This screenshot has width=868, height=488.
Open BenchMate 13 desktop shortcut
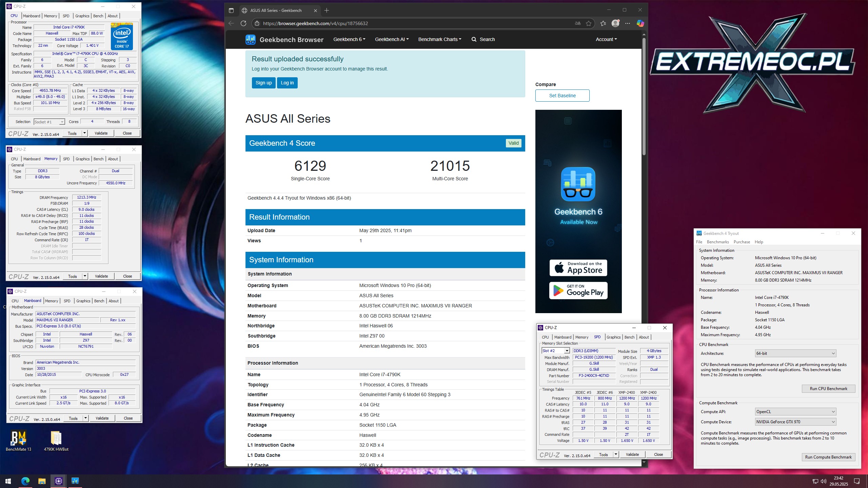point(19,441)
